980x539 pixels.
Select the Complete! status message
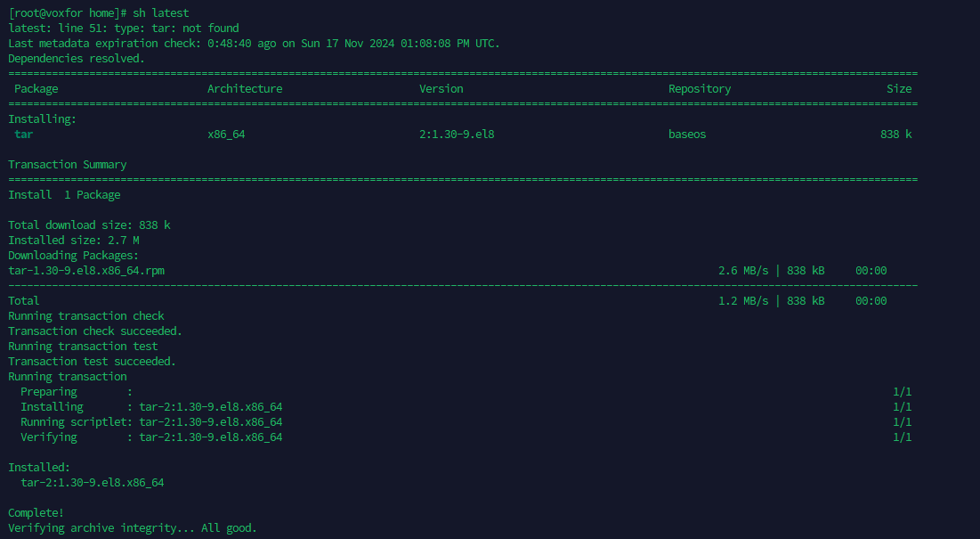pyautogui.click(x=35, y=512)
